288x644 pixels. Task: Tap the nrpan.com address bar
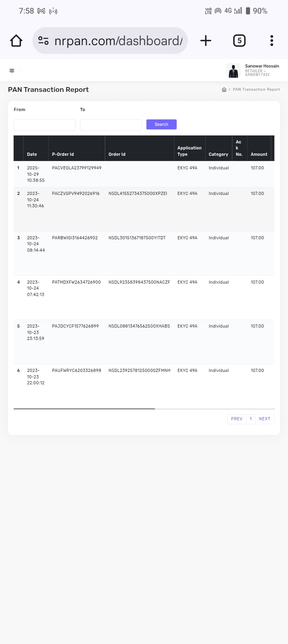(118, 41)
